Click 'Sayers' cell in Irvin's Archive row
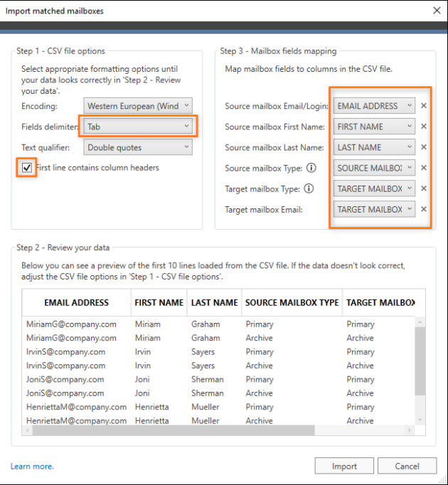This screenshot has height=485, width=448. [203, 366]
